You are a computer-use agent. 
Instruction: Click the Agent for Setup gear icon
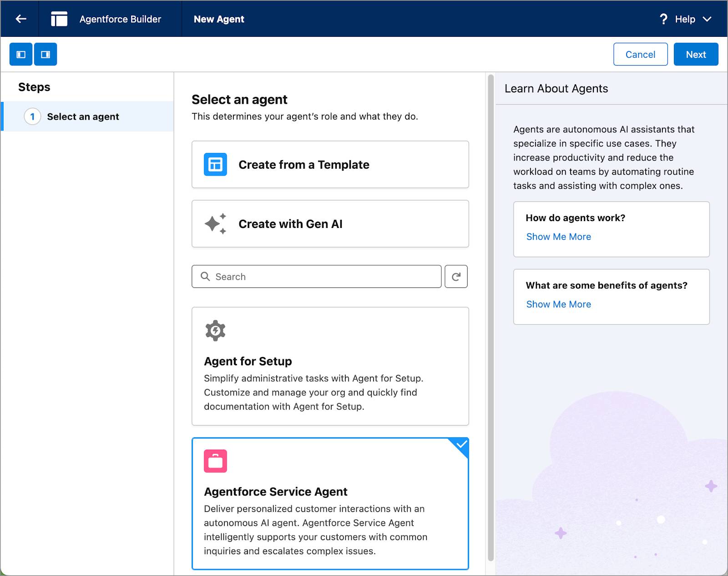(x=215, y=331)
